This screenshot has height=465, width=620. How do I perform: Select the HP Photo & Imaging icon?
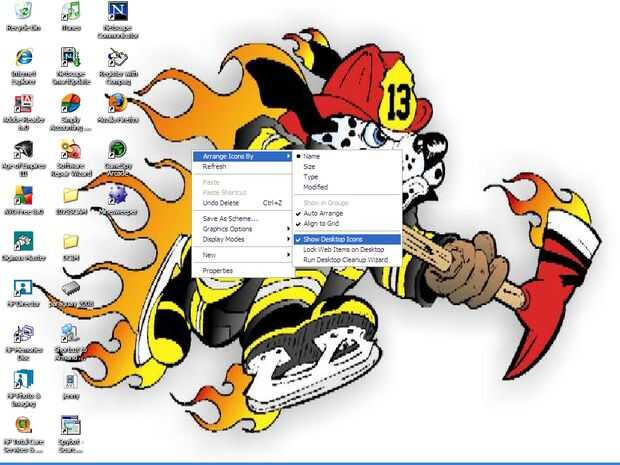(x=23, y=380)
